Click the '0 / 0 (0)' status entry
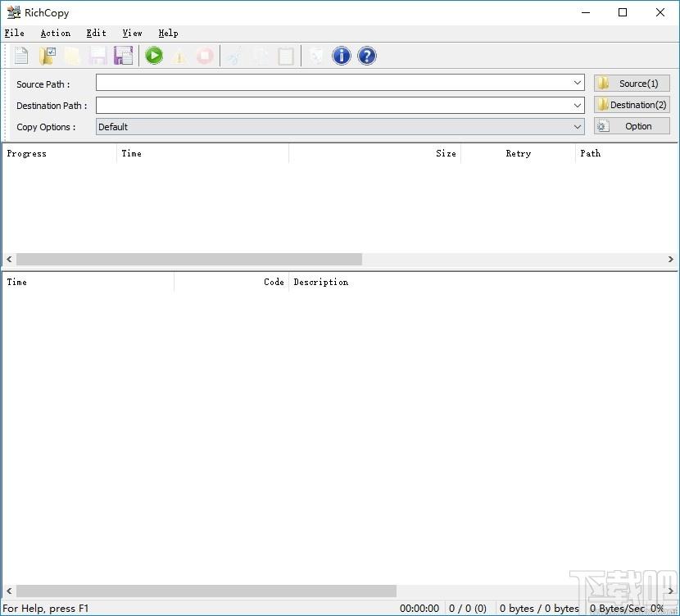 (x=468, y=609)
